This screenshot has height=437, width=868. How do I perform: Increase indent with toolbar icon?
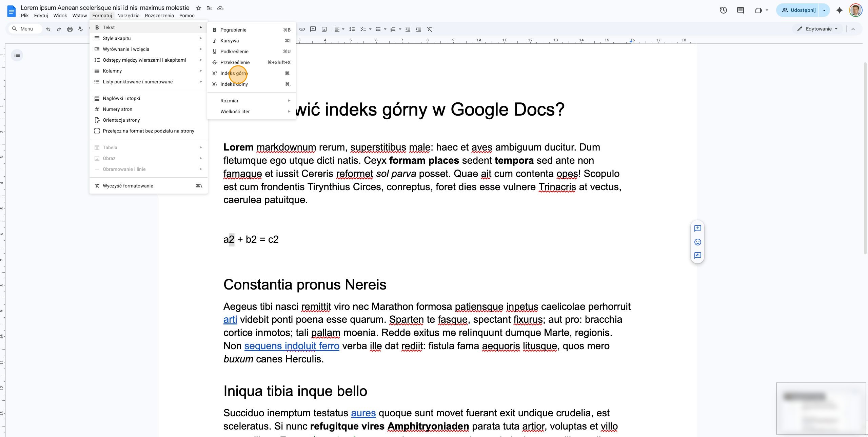click(419, 29)
